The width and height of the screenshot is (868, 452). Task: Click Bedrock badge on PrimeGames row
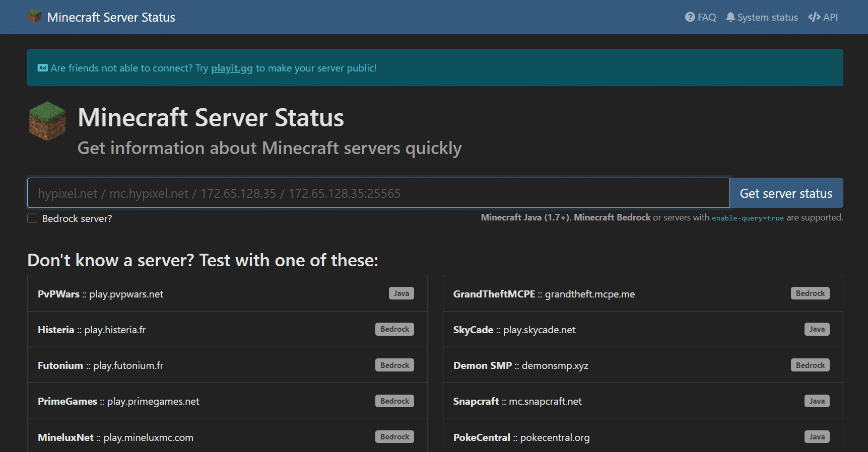[x=394, y=401]
